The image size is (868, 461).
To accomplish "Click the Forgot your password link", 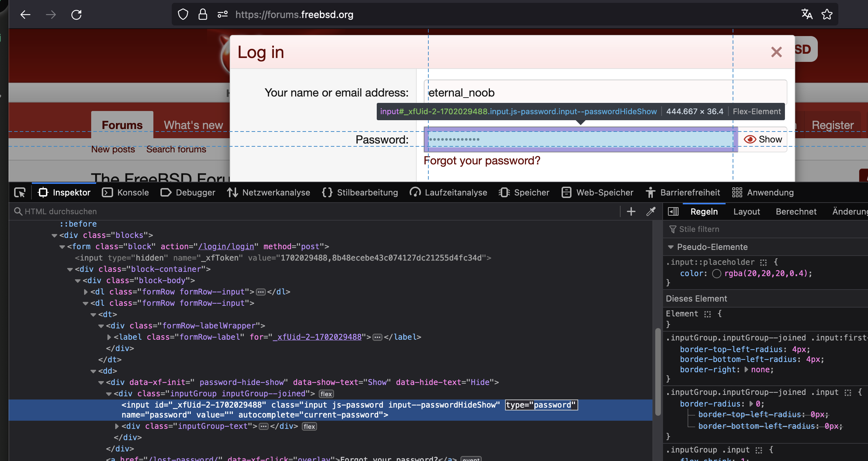I will (x=482, y=161).
